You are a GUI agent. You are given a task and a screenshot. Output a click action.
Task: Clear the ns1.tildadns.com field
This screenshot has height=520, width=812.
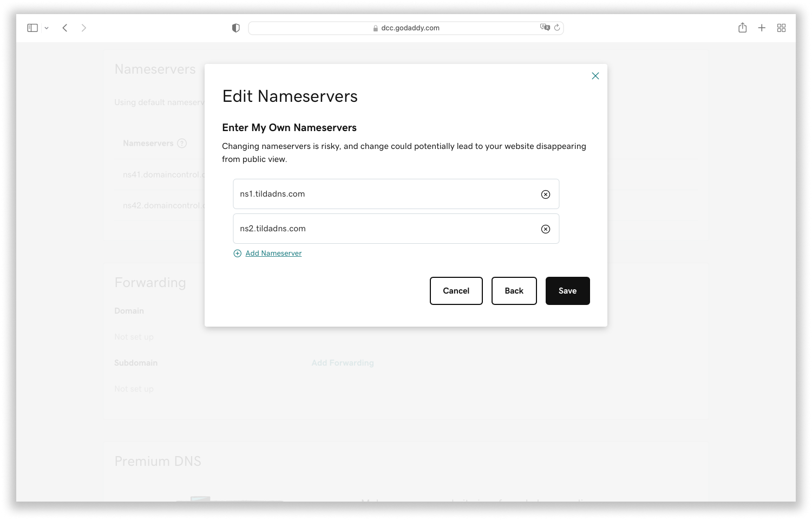[x=545, y=194]
